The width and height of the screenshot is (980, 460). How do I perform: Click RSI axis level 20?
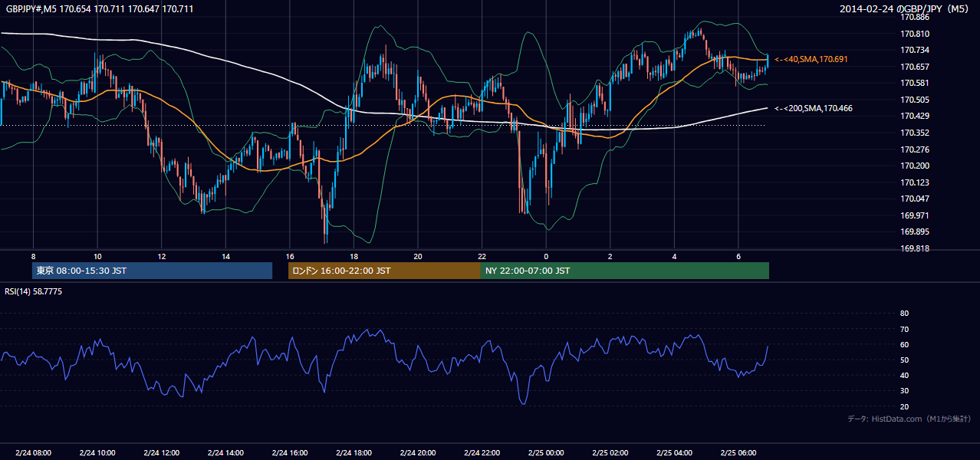(904, 407)
